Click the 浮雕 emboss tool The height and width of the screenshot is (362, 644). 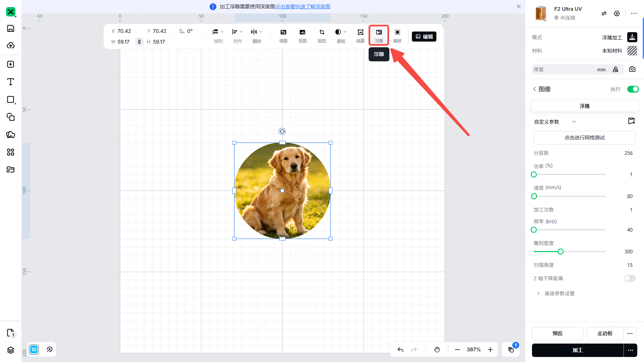pyautogui.click(x=379, y=36)
